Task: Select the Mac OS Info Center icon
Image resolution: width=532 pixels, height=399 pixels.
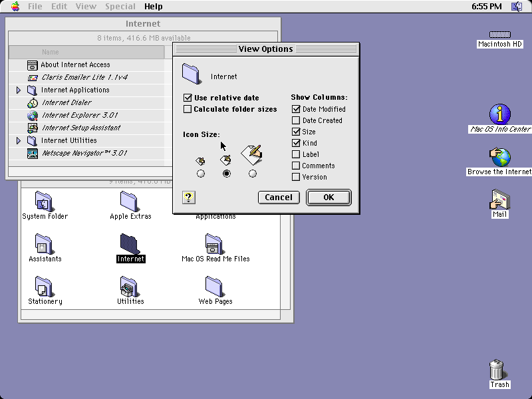Action: (x=500, y=114)
